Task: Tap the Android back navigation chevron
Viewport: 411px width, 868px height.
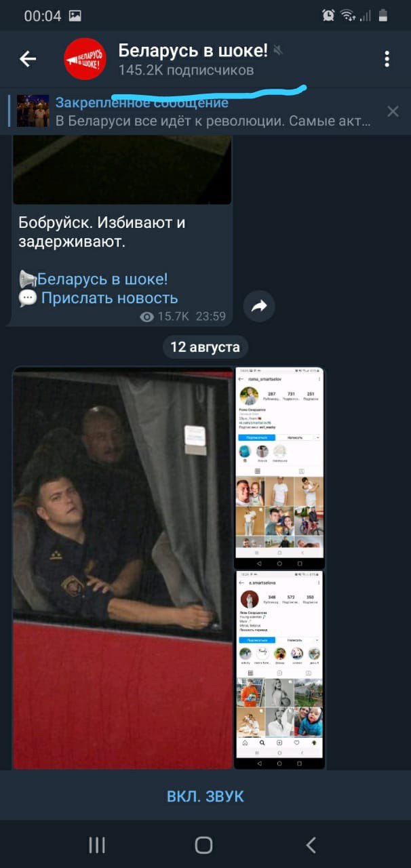Action: click(311, 844)
